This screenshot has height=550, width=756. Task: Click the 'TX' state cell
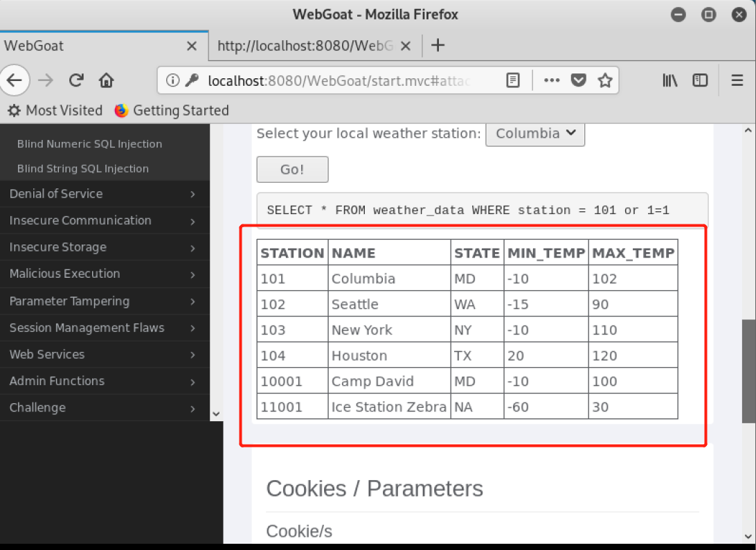click(477, 355)
